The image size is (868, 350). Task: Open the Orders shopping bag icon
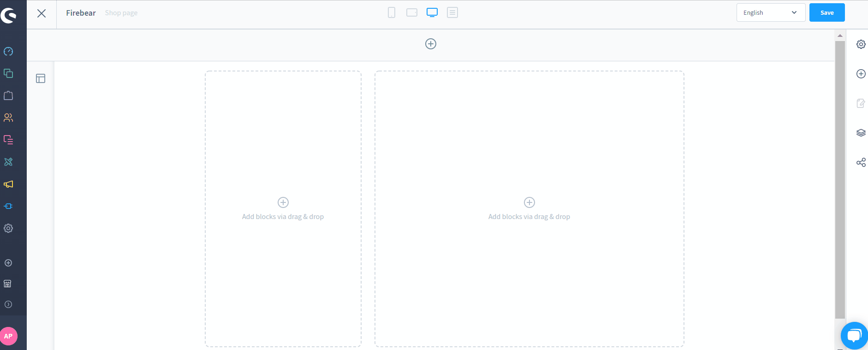pyautogui.click(x=8, y=95)
